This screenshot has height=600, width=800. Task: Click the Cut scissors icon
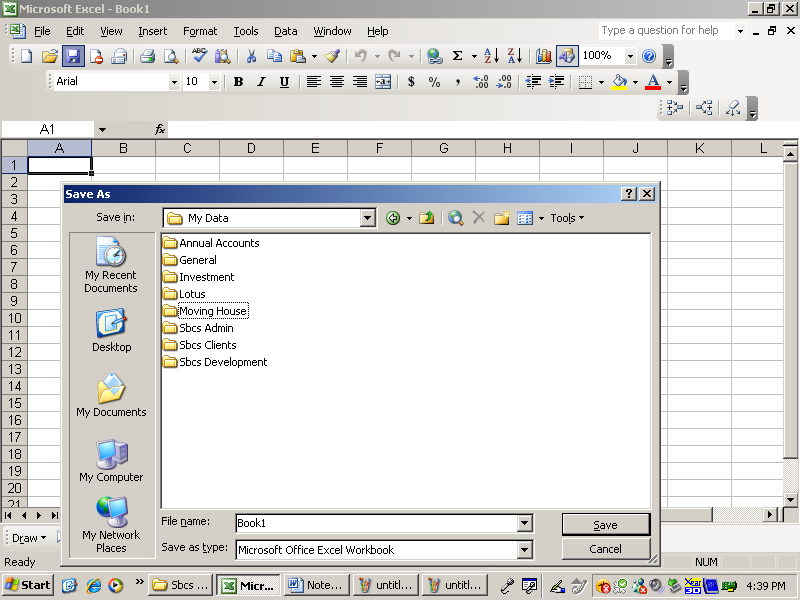click(x=251, y=56)
